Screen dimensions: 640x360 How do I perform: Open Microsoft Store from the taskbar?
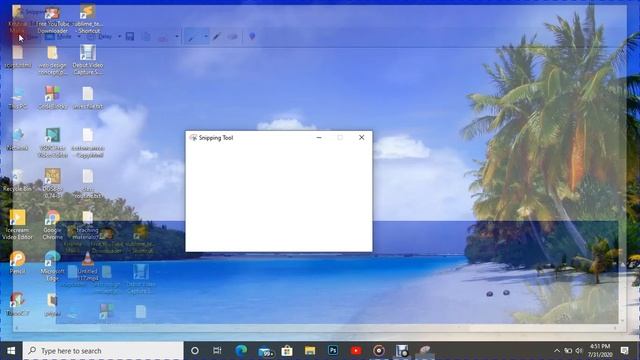tap(287, 351)
